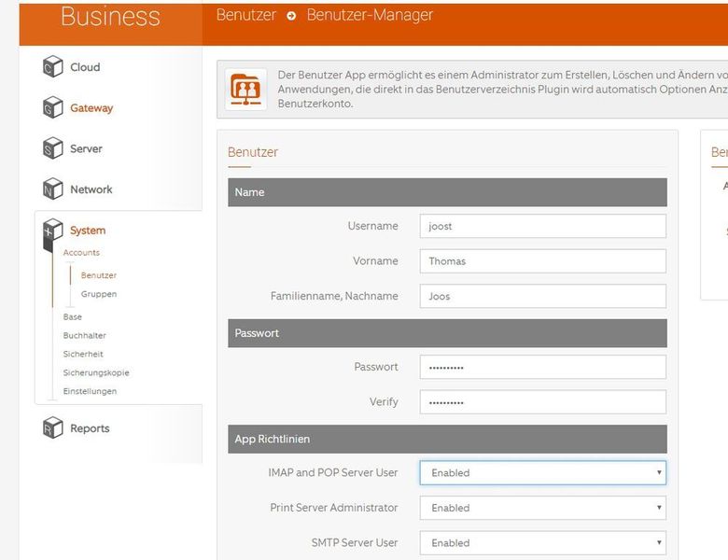Open the IMAP and POP Server User dropdown
The width and height of the screenshot is (728, 560).
[x=542, y=472]
